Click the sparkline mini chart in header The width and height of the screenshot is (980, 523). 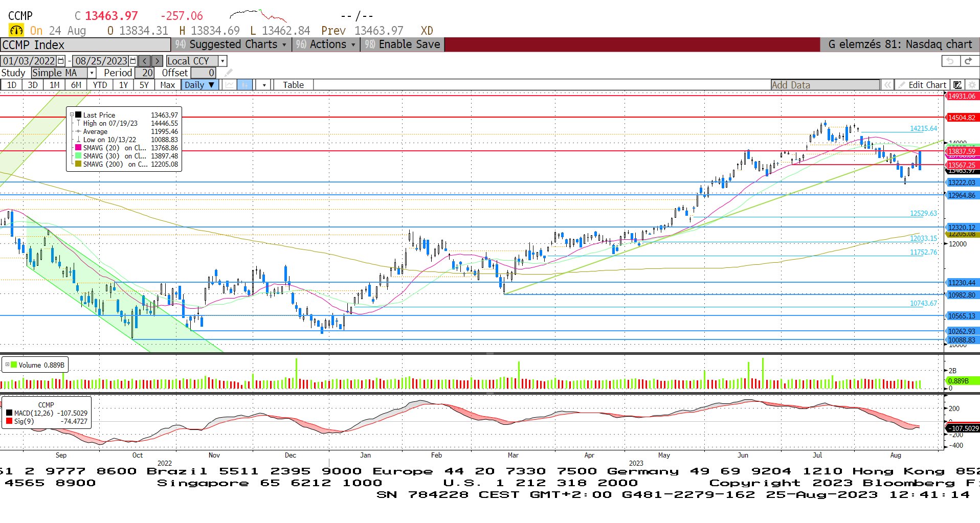(258, 15)
